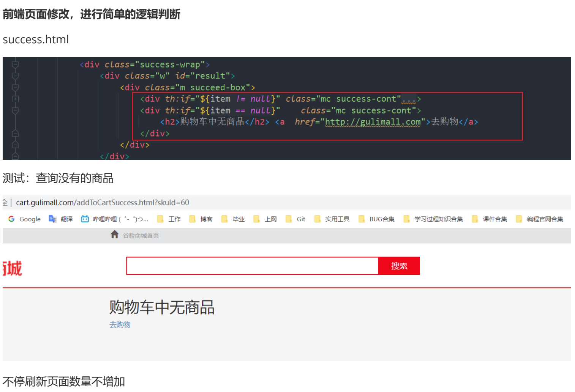575x392 pixels.
Task: Click the 测试：查询没有的商品 text
Action: click(58, 178)
